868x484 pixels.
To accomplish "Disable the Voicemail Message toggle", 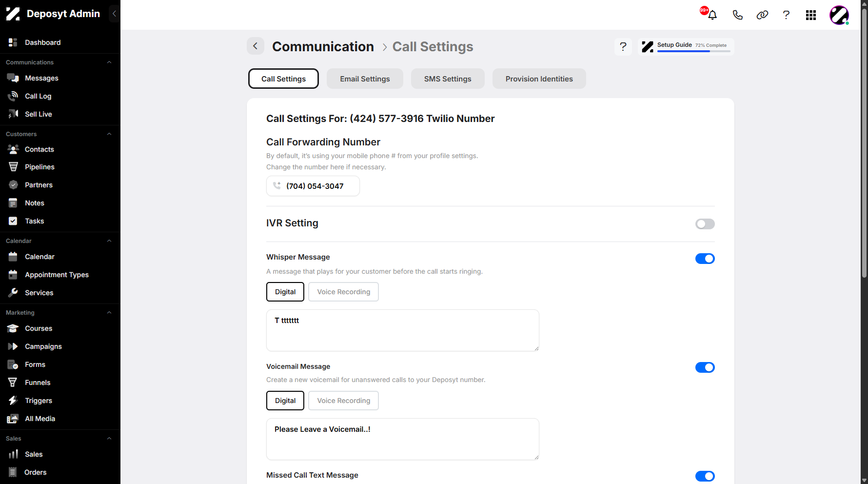I will coord(705,367).
